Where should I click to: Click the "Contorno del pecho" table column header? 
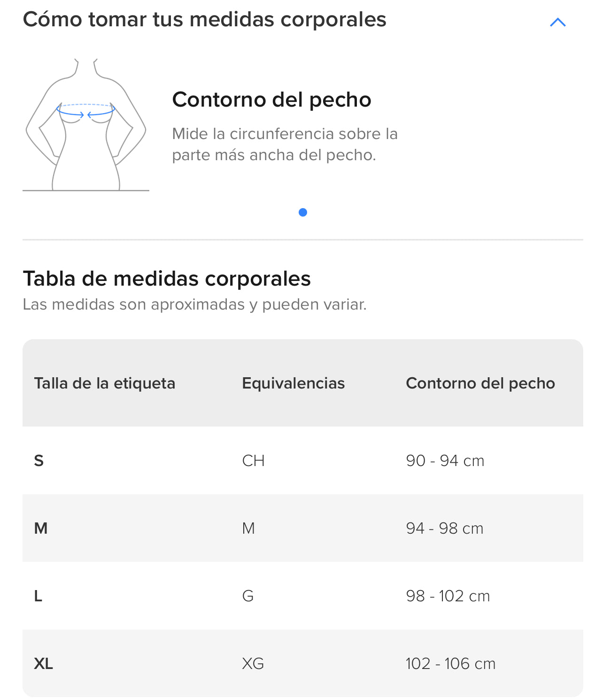(x=480, y=383)
